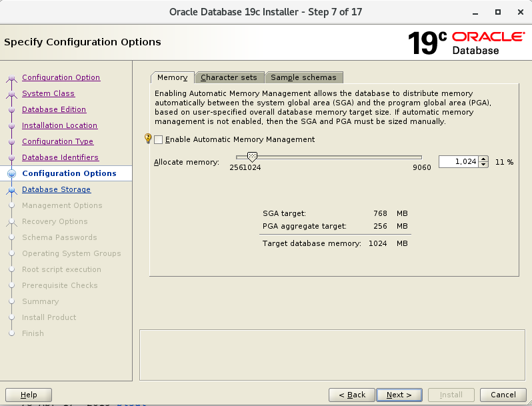The height and width of the screenshot is (406, 532).
Task: Enable Automatic Memory Management checkbox
Action: [x=158, y=139]
